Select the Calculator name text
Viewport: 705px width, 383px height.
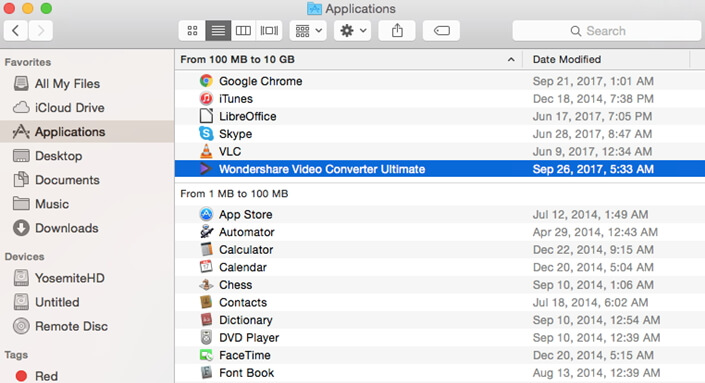(246, 249)
